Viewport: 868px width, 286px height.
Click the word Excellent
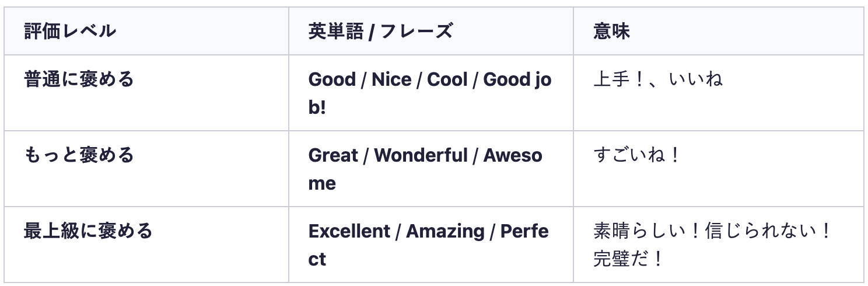(x=348, y=231)
